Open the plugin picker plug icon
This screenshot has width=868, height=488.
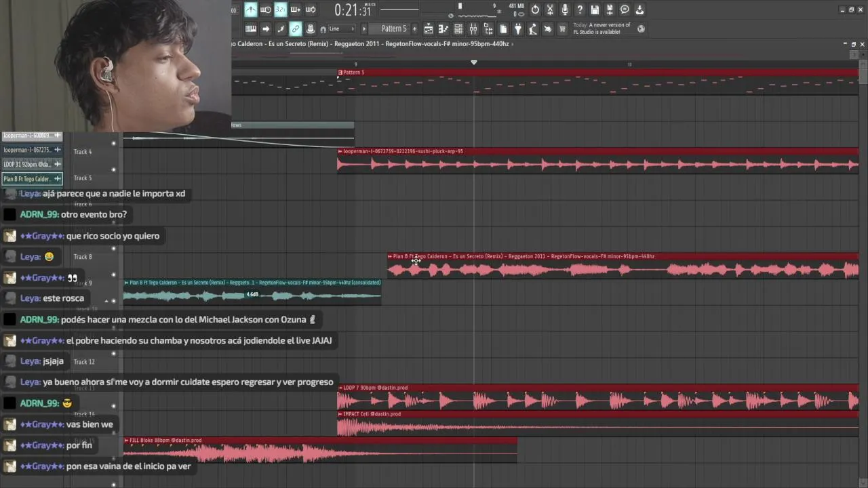518,28
